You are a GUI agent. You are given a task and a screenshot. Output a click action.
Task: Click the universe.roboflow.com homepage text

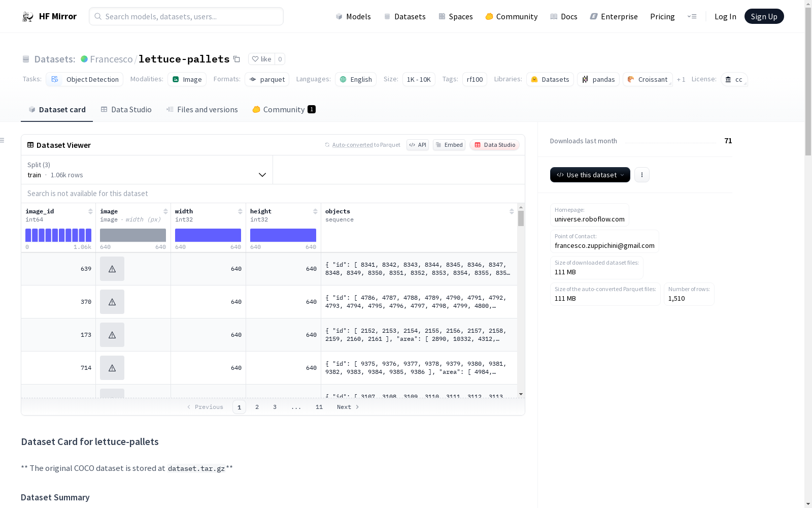[x=590, y=219]
